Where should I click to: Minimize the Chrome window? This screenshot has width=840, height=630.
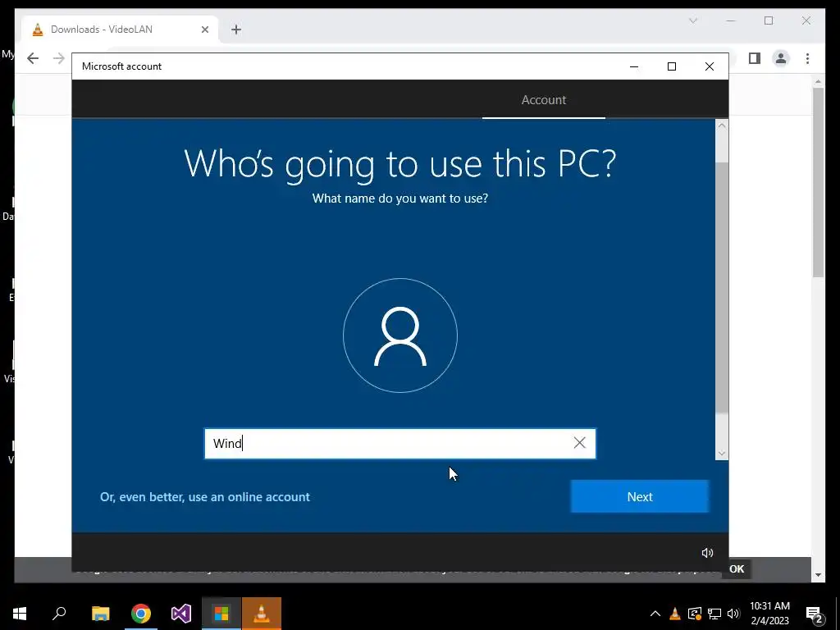[731, 21]
